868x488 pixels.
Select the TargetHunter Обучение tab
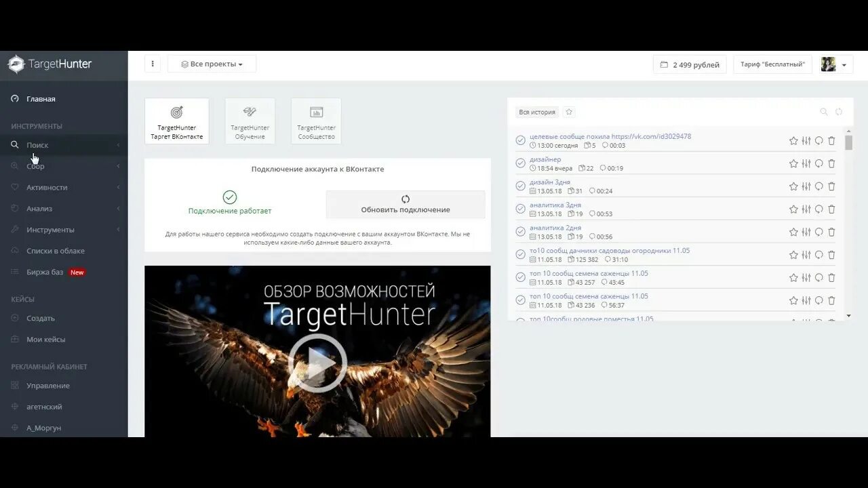pos(250,121)
